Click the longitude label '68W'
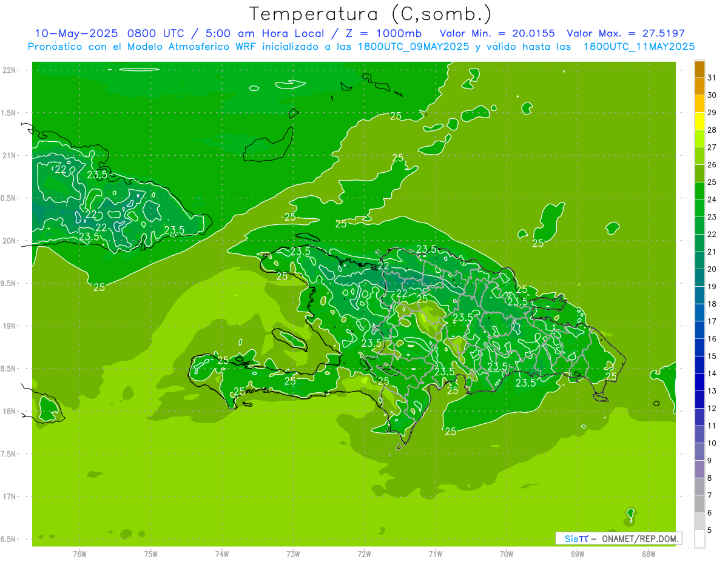 pyautogui.click(x=649, y=555)
